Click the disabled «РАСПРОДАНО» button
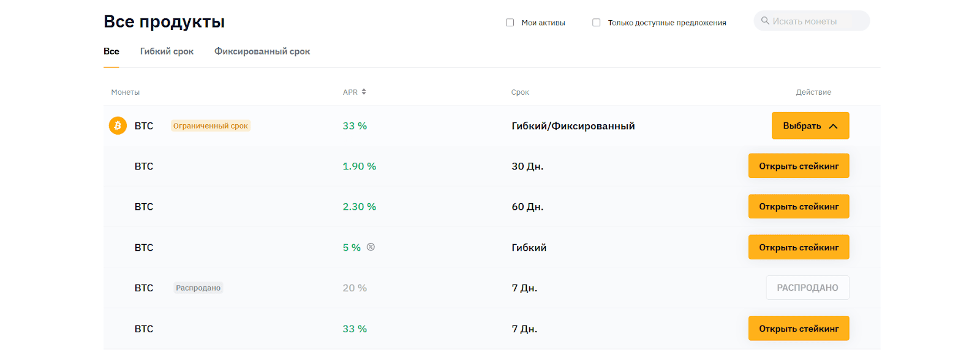 [x=807, y=288]
